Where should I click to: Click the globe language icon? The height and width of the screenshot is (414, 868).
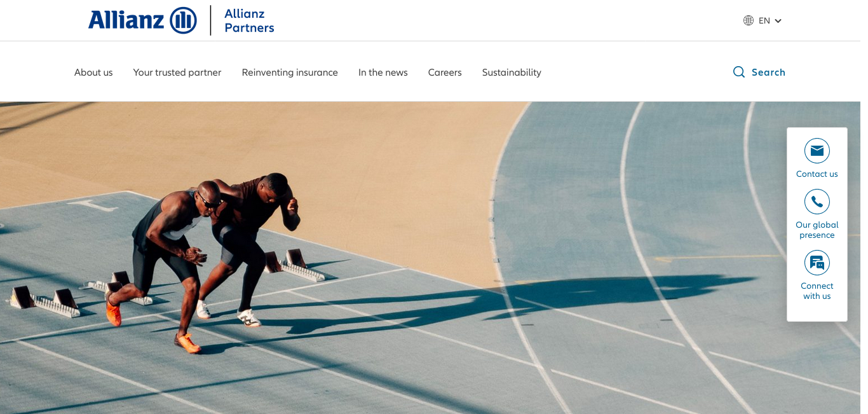[x=749, y=20]
